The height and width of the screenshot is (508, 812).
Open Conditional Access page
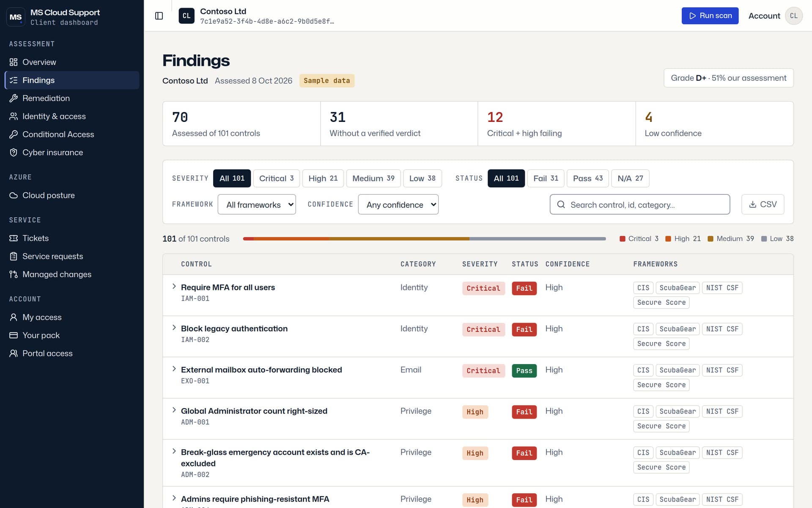[72, 134]
